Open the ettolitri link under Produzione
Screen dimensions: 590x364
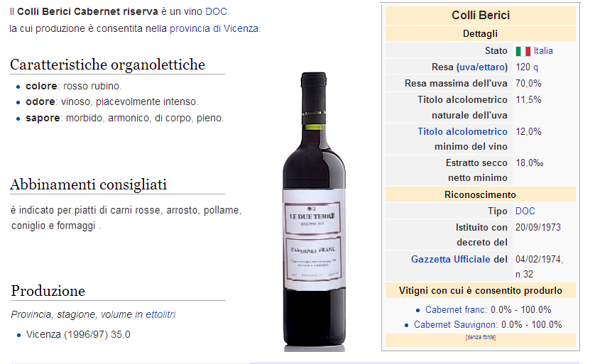[160, 314]
